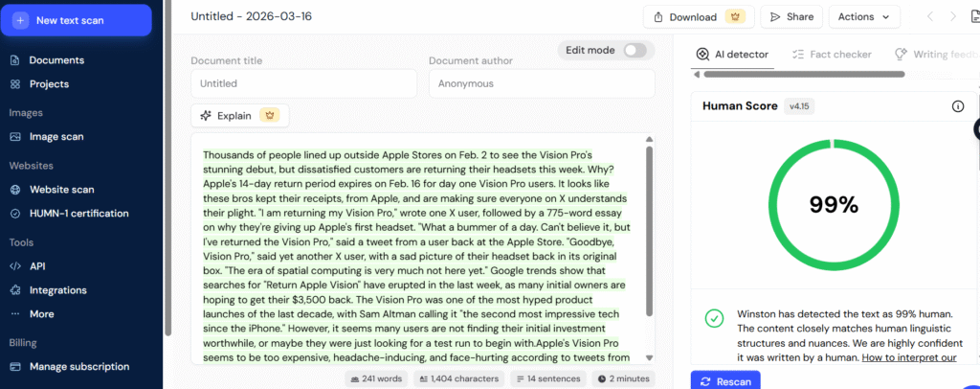Click the Document title input field
The width and height of the screenshot is (980, 389).
[303, 83]
